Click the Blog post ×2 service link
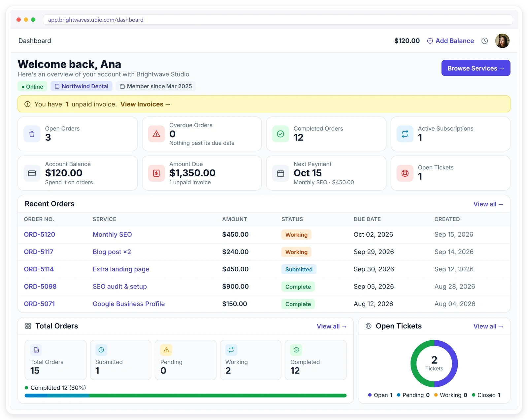The height and width of the screenshot is (420, 528). (112, 252)
